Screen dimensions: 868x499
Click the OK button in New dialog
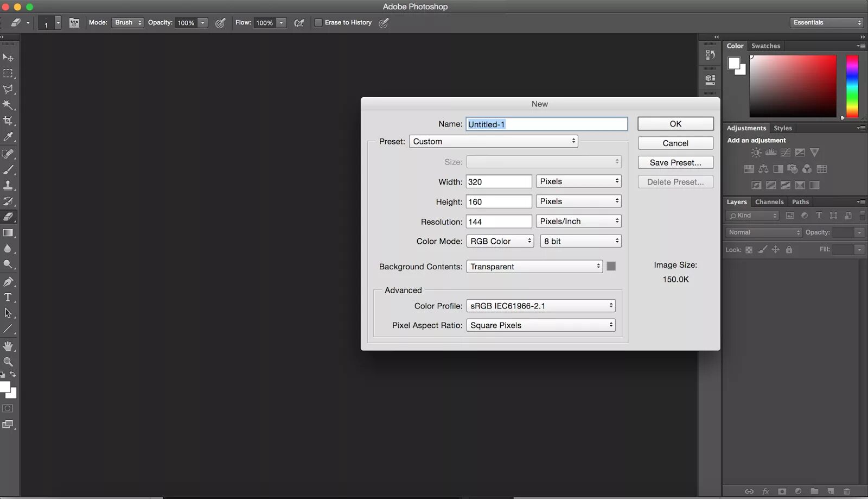pyautogui.click(x=675, y=124)
